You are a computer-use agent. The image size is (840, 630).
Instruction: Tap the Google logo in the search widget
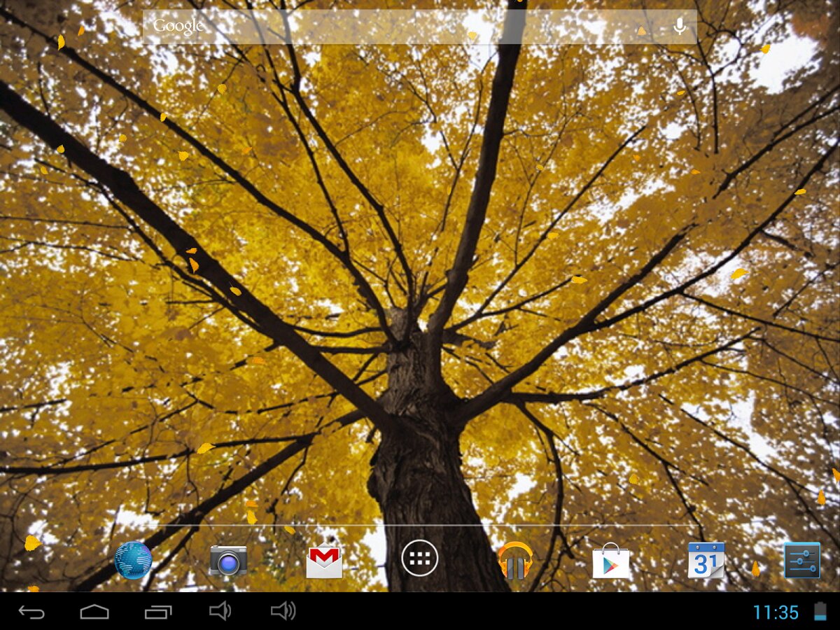178,27
